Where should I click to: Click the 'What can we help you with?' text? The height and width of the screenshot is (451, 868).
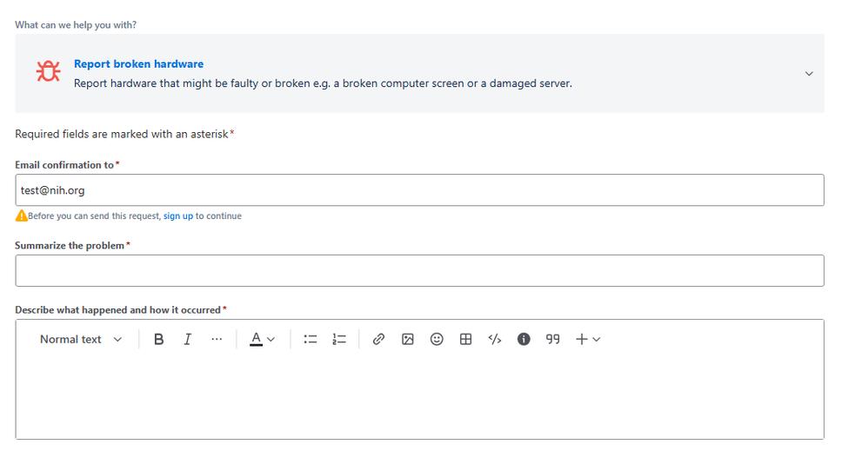[x=76, y=25]
